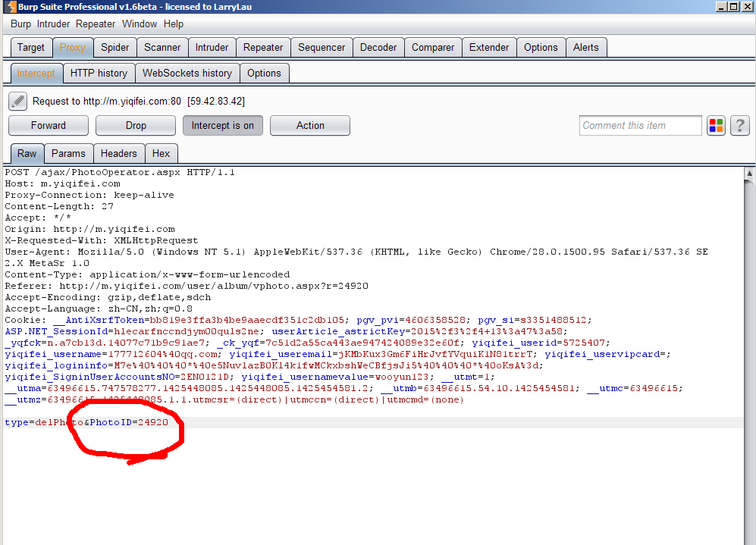Image resolution: width=756 pixels, height=545 pixels.
Task: Open the Window menu
Action: 140,24
